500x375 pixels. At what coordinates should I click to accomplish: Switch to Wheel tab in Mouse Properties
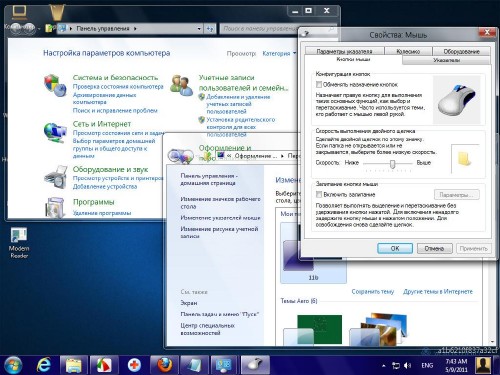point(408,51)
